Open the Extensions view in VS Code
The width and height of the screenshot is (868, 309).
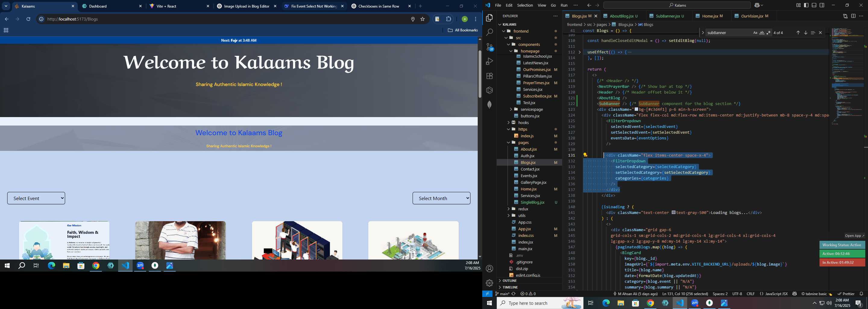pyautogui.click(x=489, y=76)
